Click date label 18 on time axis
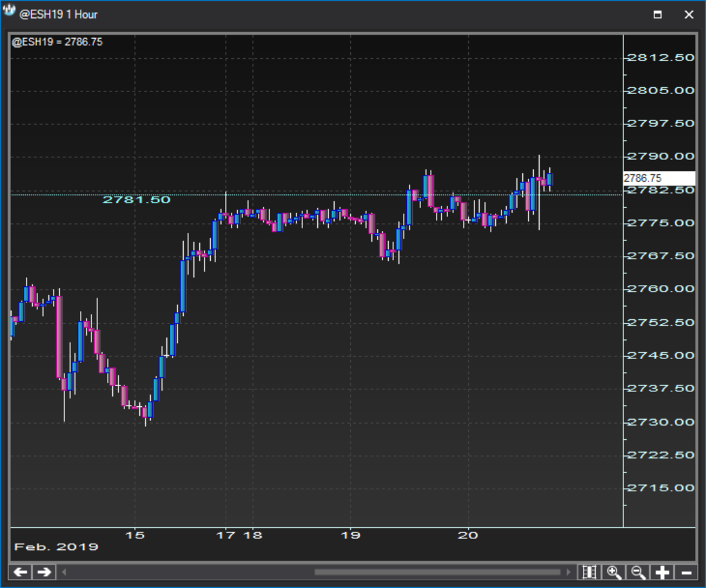 [x=253, y=535]
